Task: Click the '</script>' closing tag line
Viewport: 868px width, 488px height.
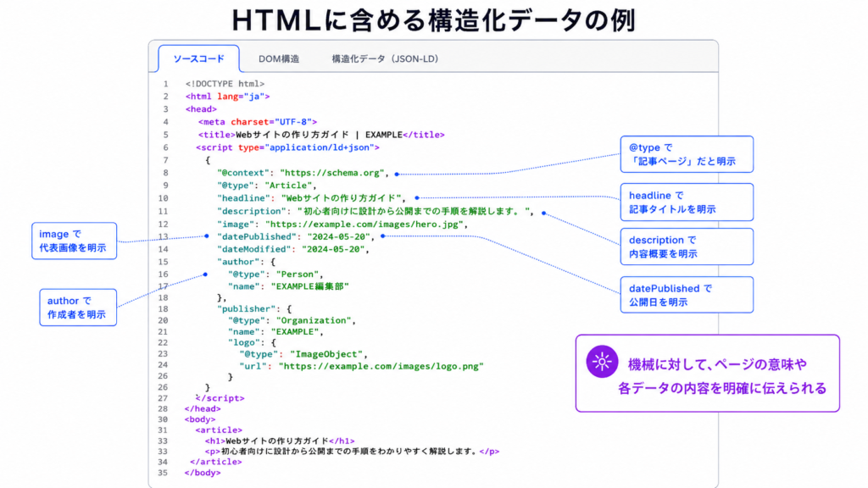Action: (220, 398)
